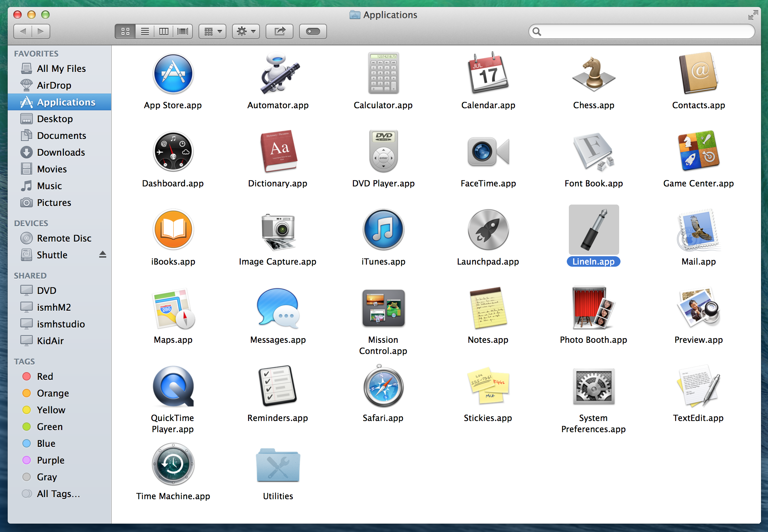
Task: Select the FaceTime camera icon
Action: [488, 152]
